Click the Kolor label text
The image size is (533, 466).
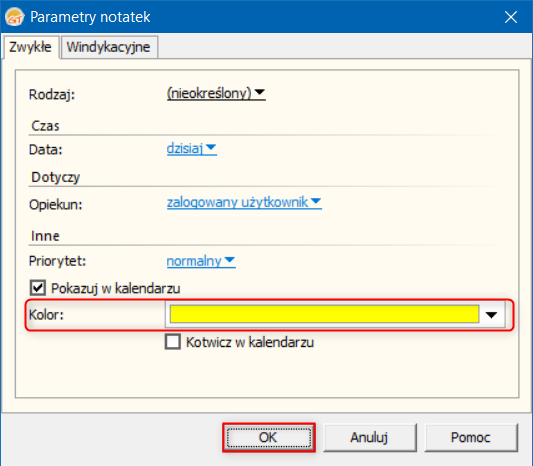coord(46,315)
